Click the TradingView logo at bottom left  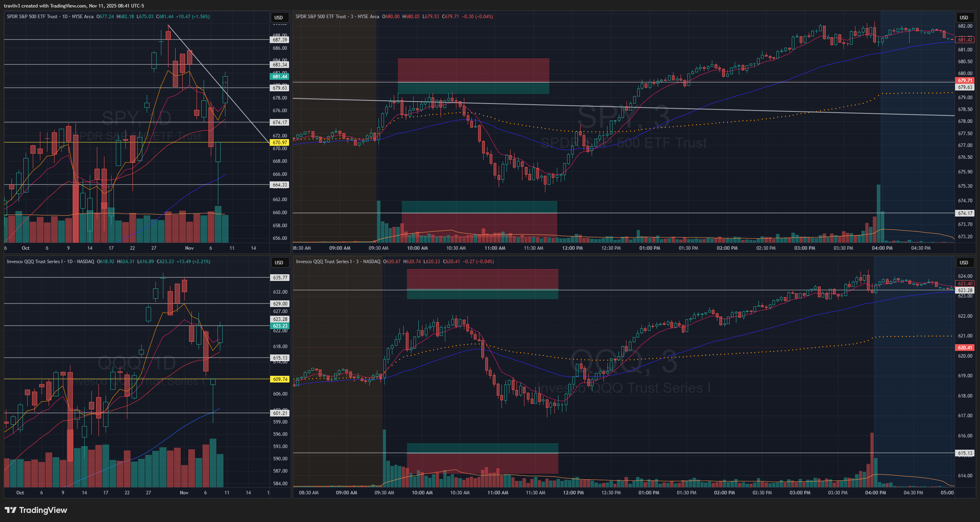[x=36, y=510]
